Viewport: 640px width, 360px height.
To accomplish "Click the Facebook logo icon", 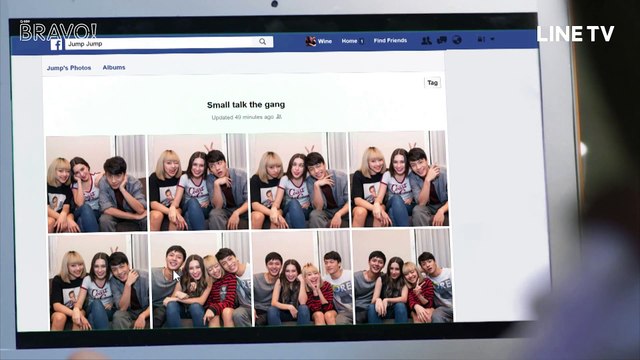I will (56, 44).
